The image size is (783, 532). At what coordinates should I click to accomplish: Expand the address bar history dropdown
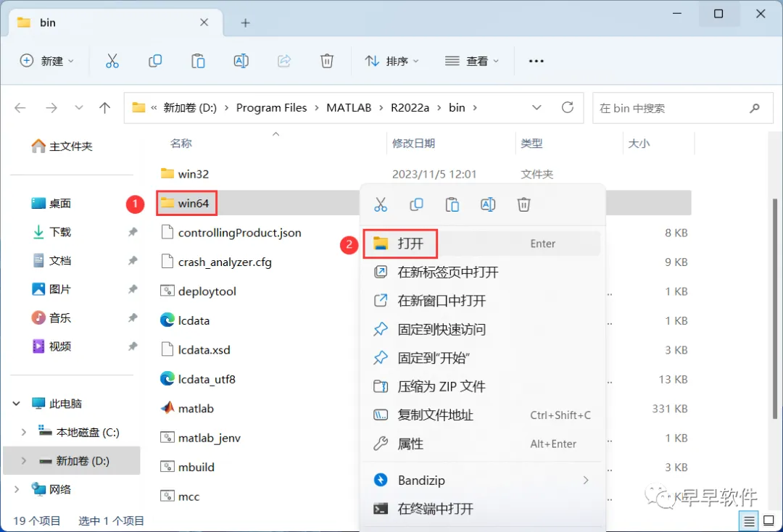536,107
